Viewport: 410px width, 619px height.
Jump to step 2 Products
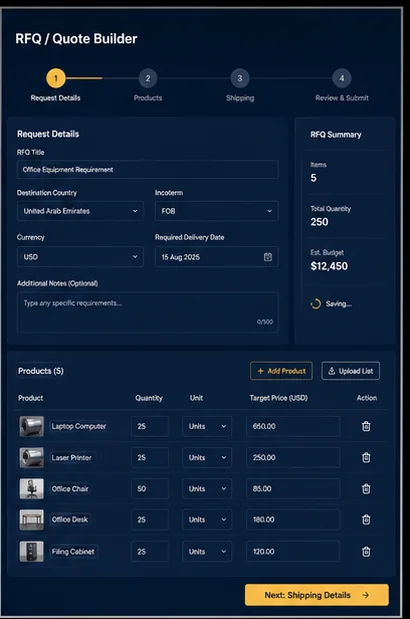tap(148, 78)
